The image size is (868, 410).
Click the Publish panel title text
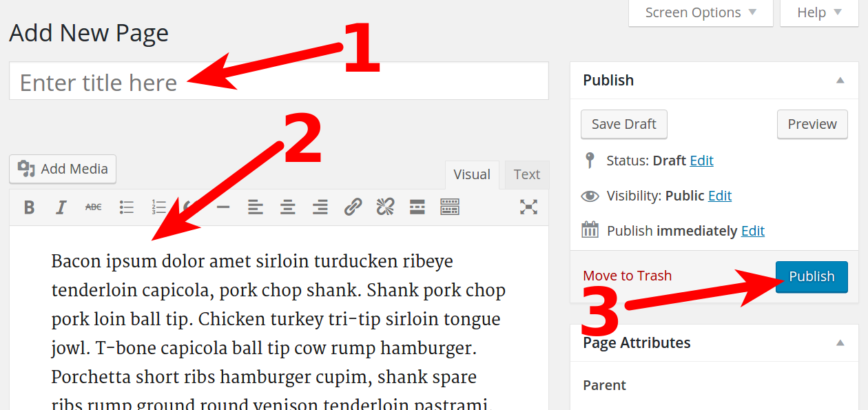(x=608, y=81)
